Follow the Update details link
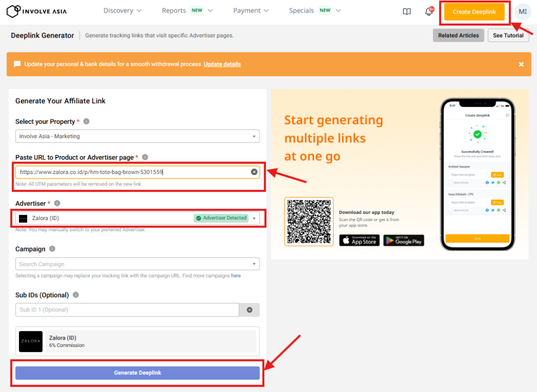The width and height of the screenshot is (537, 392). [x=222, y=64]
